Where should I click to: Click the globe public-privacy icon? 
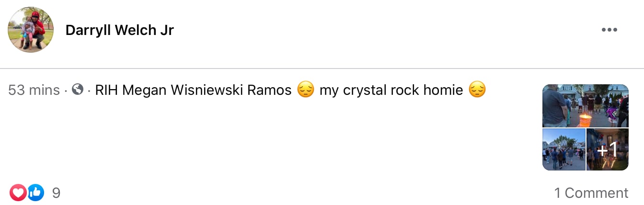point(77,89)
